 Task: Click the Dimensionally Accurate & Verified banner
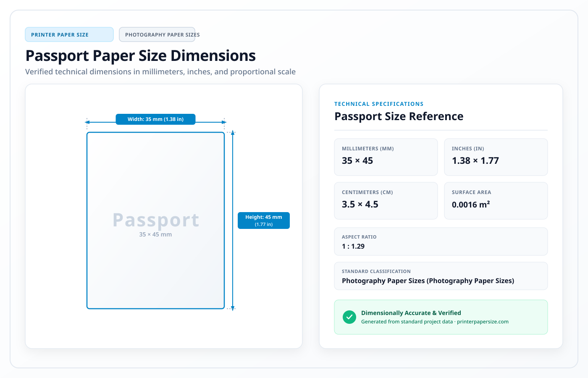click(441, 317)
